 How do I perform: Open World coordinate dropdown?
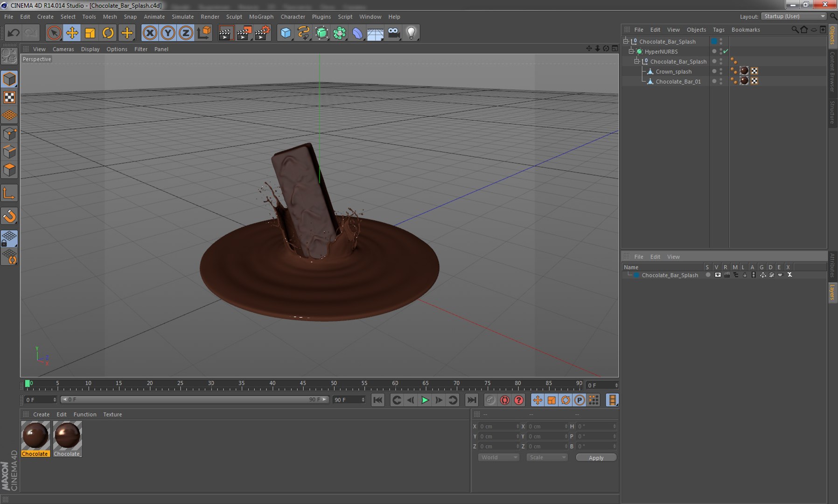(x=499, y=457)
